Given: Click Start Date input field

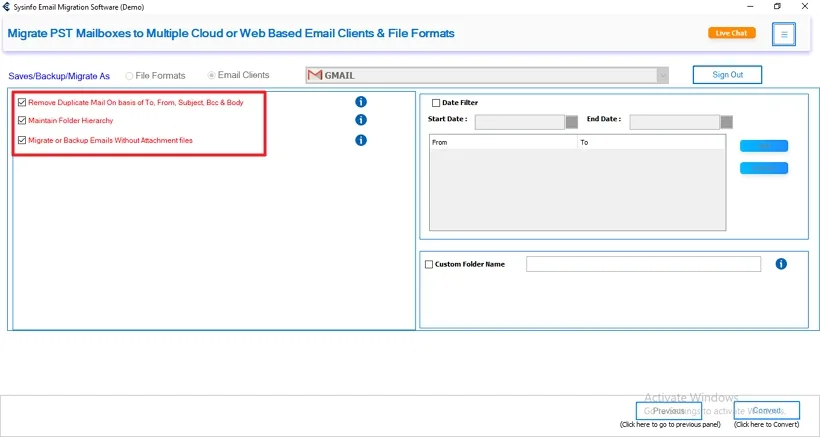Looking at the screenshot, I should pyautogui.click(x=520, y=122).
